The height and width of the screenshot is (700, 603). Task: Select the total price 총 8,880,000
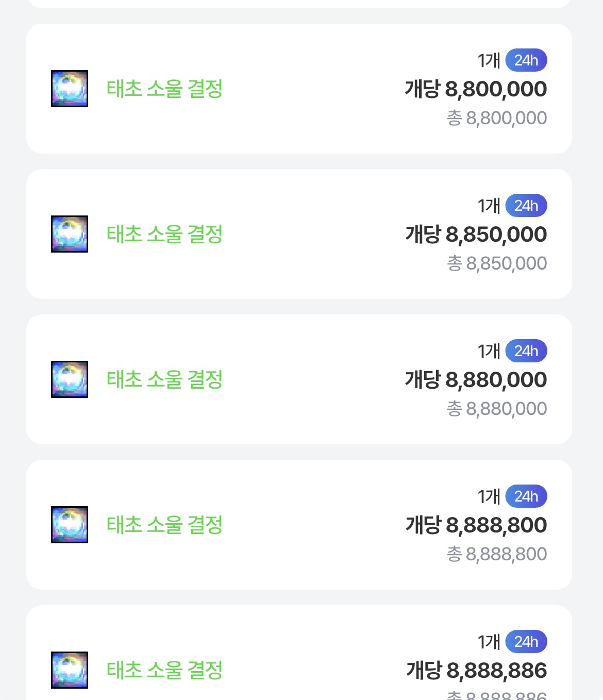pyautogui.click(x=496, y=409)
